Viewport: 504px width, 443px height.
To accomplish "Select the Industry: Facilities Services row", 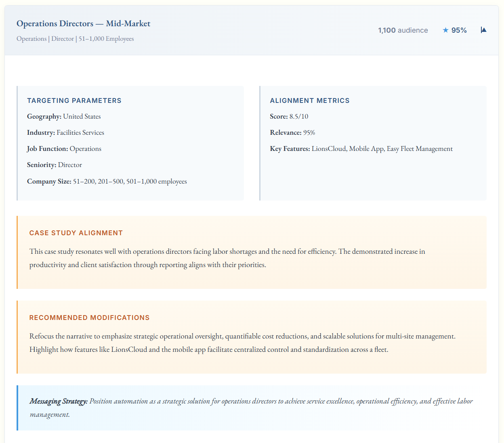I will tap(65, 133).
